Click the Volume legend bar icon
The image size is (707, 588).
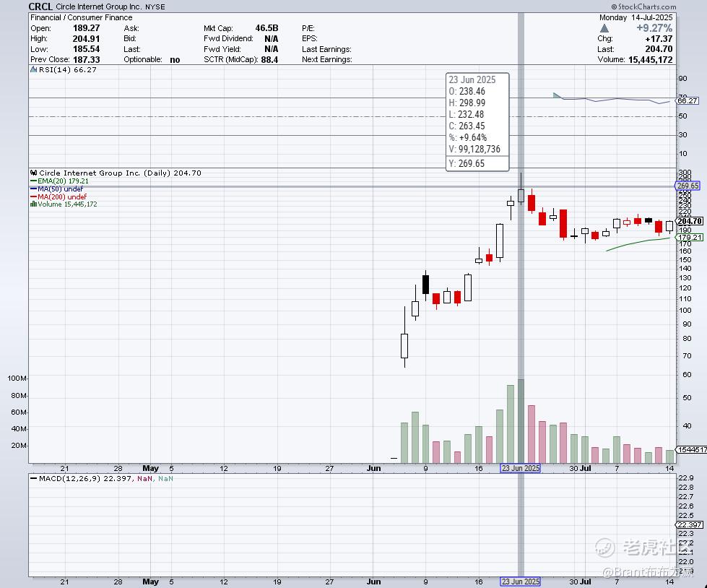[33, 204]
